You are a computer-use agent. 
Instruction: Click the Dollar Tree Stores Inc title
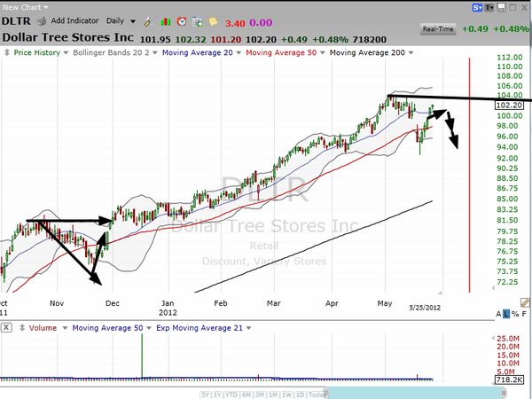click(x=68, y=37)
